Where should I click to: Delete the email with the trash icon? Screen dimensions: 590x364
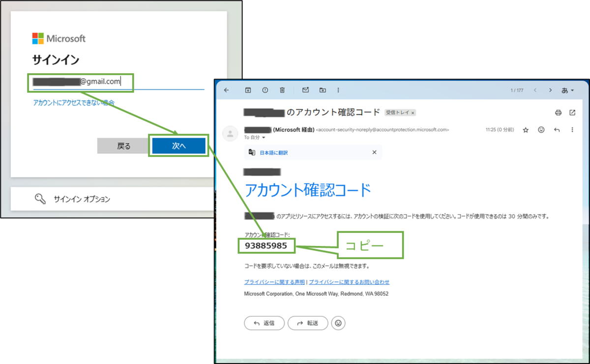(x=282, y=90)
